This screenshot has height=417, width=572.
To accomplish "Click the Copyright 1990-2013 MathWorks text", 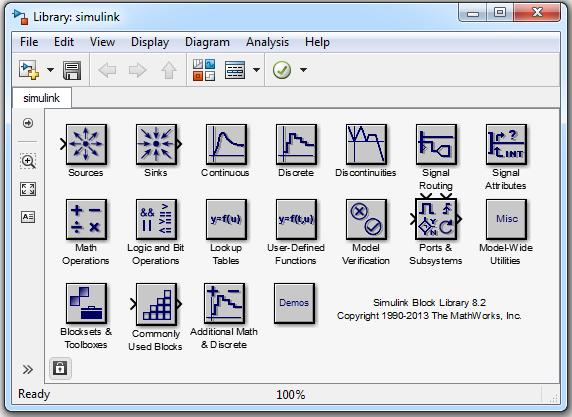I will (429, 316).
